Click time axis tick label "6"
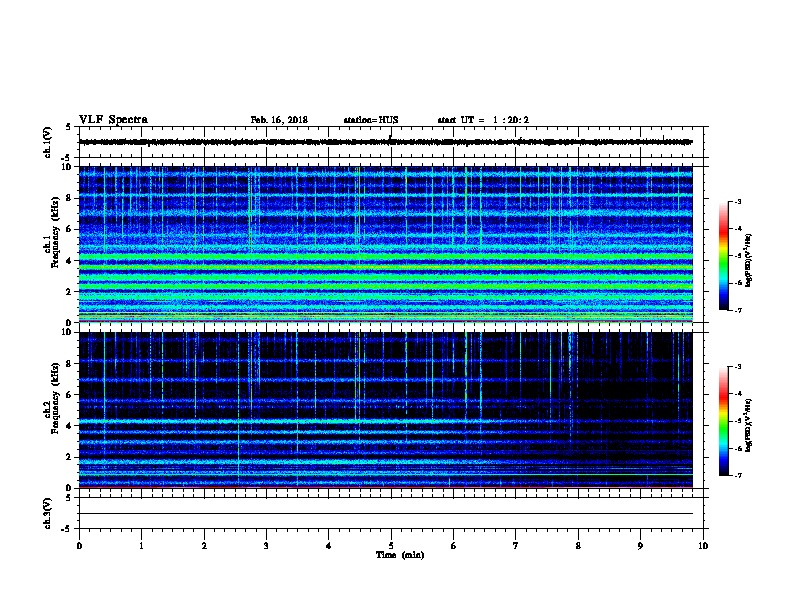Viewport: 792px width, 612px height. pyautogui.click(x=454, y=545)
